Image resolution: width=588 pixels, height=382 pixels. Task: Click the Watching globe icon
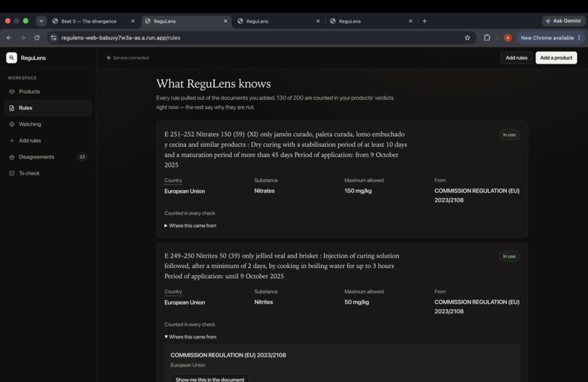(12, 124)
